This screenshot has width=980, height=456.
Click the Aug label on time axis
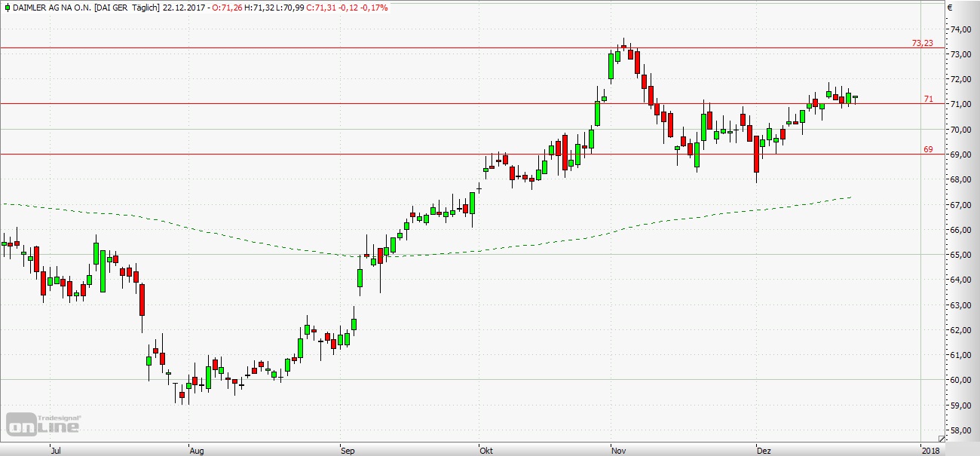pos(197,451)
